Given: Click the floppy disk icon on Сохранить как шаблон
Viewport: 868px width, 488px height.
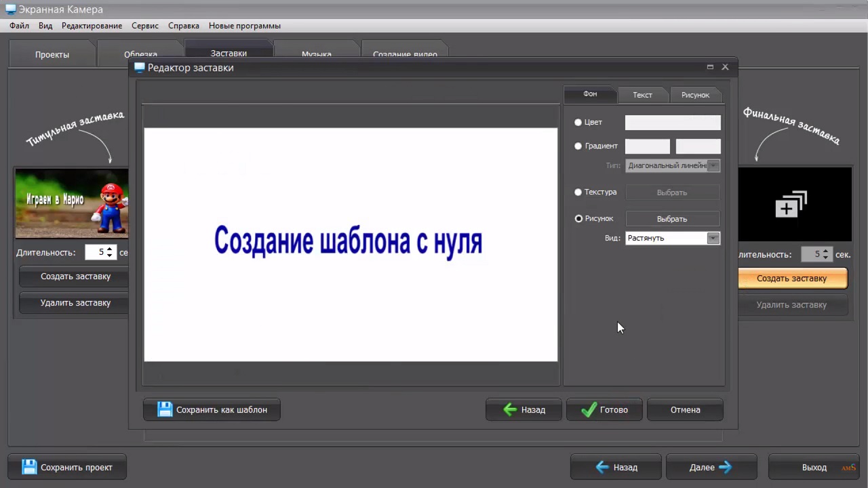Looking at the screenshot, I should pyautogui.click(x=165, y=409).
